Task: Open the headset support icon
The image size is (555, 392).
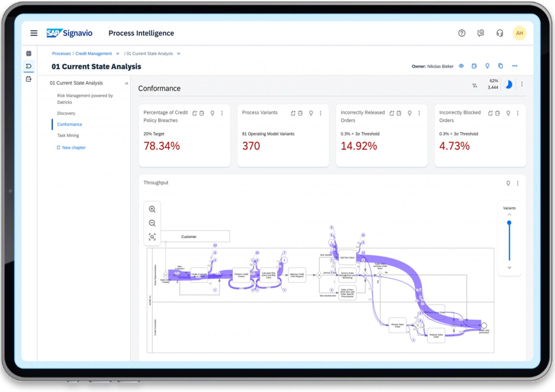Action: coord(499,33)
